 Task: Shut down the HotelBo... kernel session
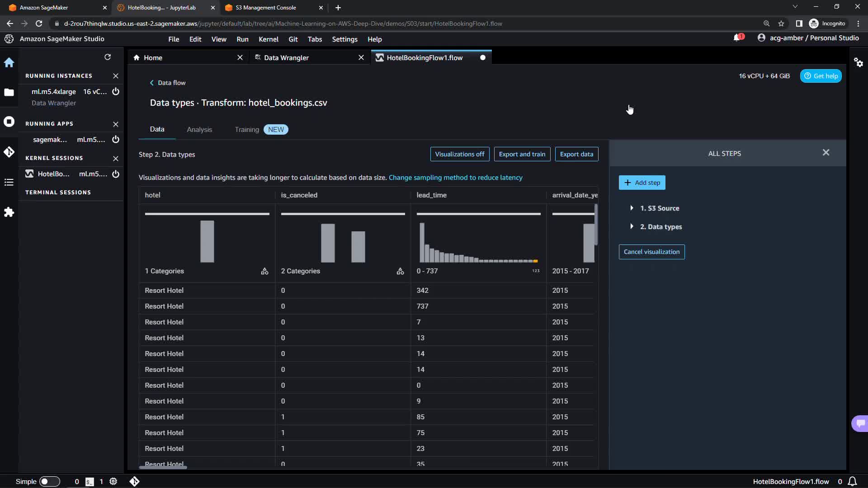[x=116, y=174]
